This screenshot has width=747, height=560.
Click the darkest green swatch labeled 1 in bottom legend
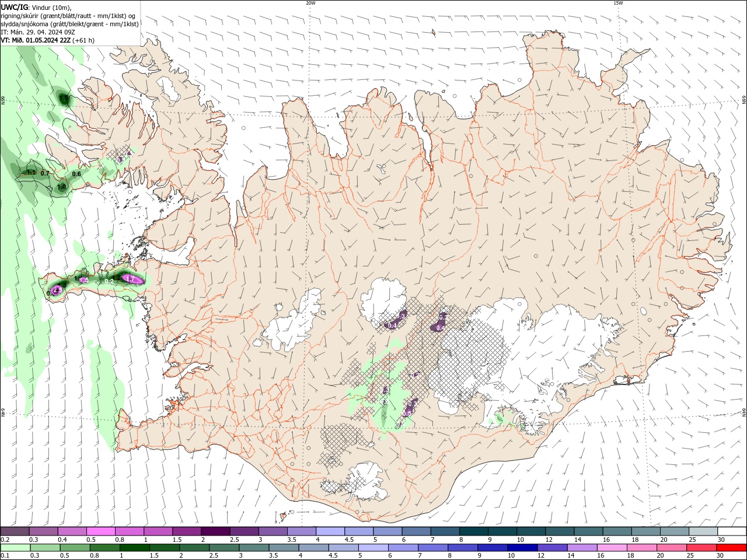[134, 548]
